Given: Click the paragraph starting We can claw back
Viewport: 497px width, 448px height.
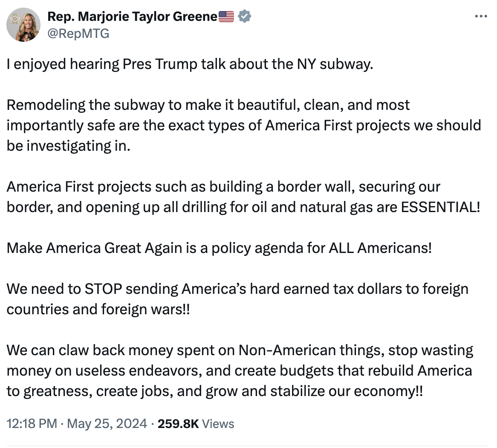Looking at the screenshot, I should click(240, 371).
